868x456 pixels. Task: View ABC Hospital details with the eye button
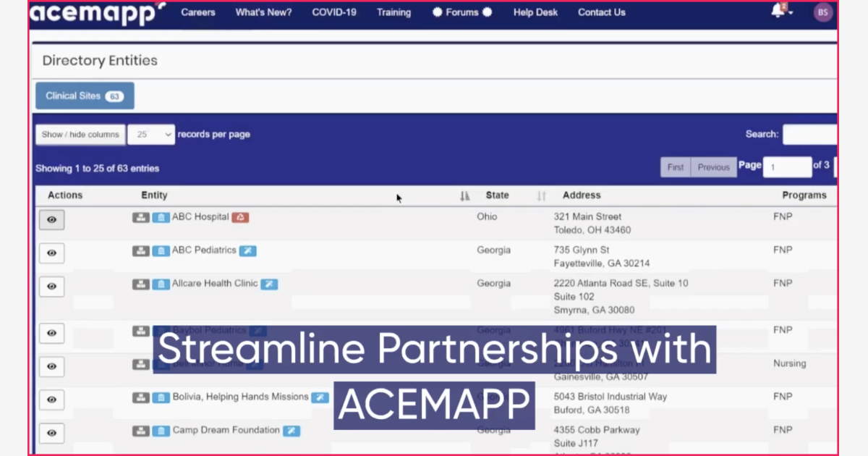(51, 219)
